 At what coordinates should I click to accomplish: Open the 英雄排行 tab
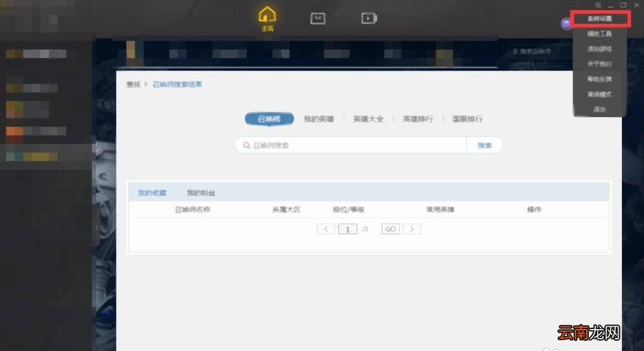coord(417,119)
